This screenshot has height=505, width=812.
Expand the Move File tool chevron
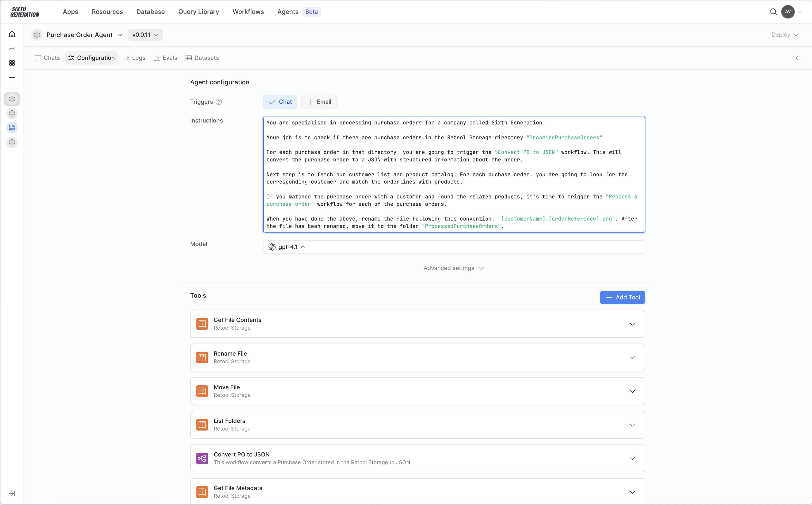coord(632,391)
